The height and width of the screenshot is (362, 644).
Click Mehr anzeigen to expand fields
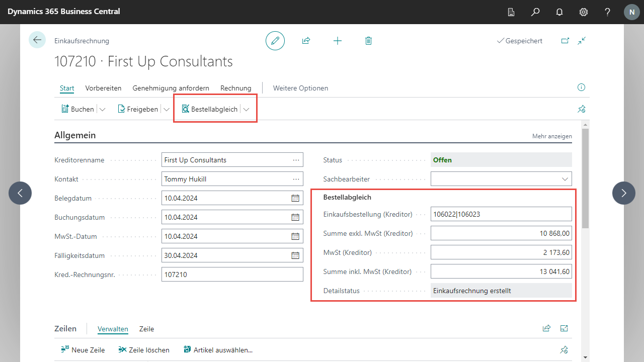(552, 136)
